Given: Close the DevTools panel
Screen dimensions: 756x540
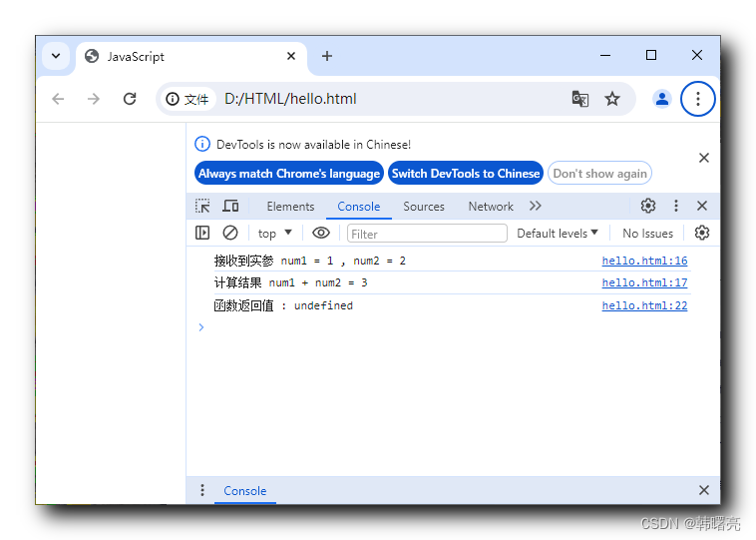Looking at the screenshot, I should 702,206.
